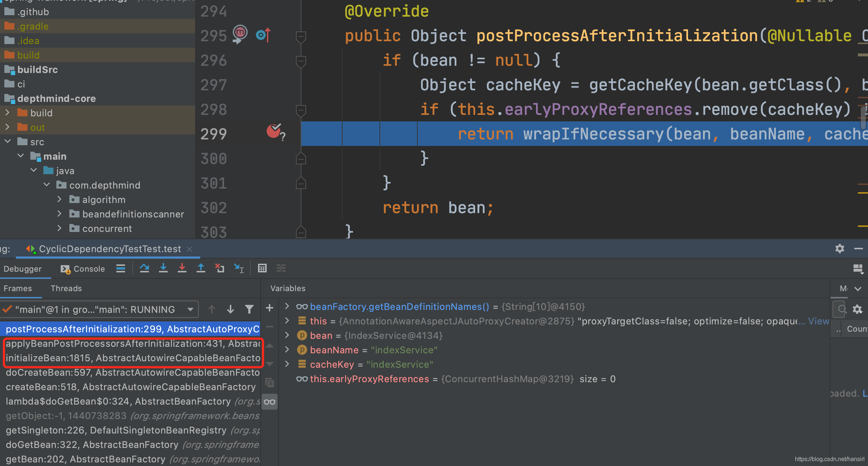Duplicate watch copy icon

tap(270, 382)
